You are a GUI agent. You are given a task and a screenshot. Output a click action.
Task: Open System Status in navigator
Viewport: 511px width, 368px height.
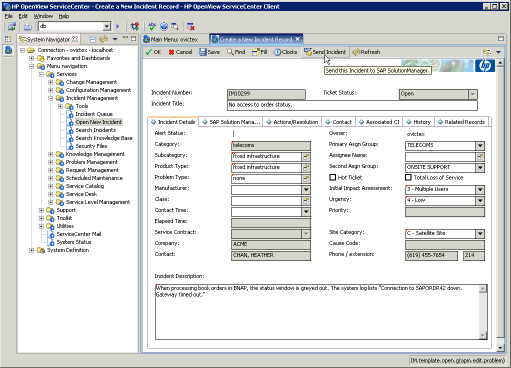pyautogui.click(x=74, y=242)
